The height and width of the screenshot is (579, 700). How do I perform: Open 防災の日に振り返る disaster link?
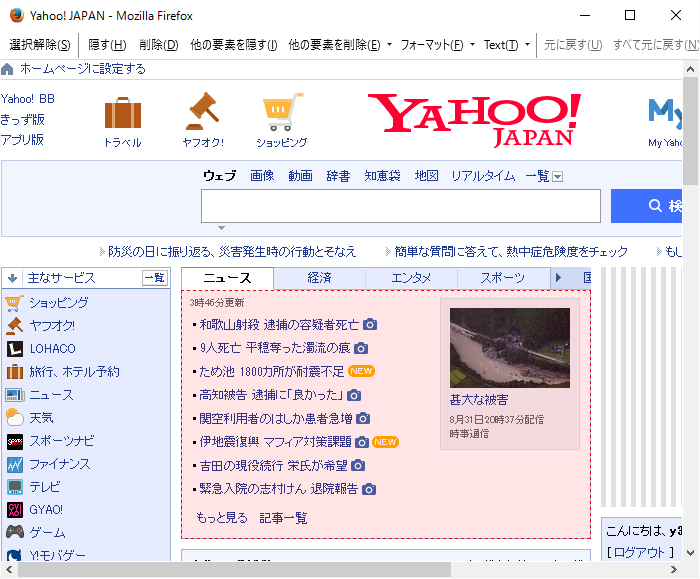click(x=232, y=252)
